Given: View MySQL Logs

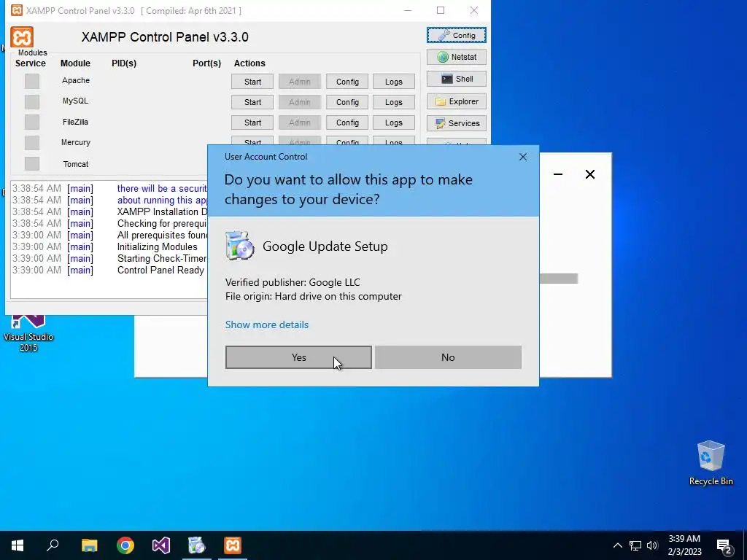Looking at the screenshot, I should coord(393,102).
